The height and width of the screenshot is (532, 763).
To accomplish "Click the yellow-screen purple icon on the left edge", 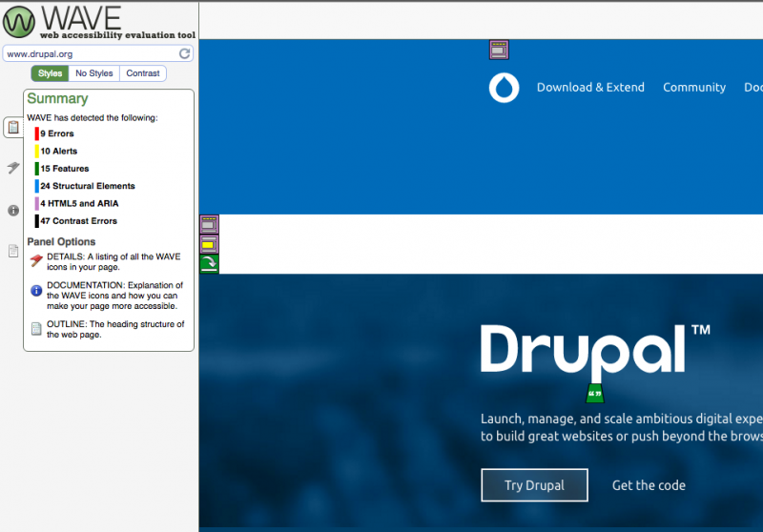I will point(209,244).
